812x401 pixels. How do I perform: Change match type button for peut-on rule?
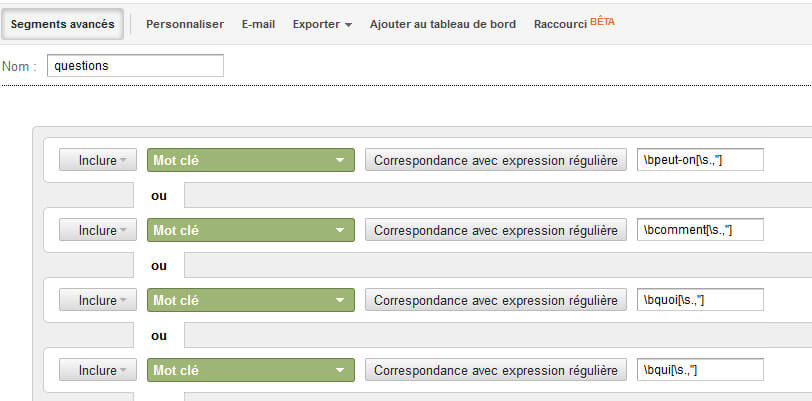point(496,160)
